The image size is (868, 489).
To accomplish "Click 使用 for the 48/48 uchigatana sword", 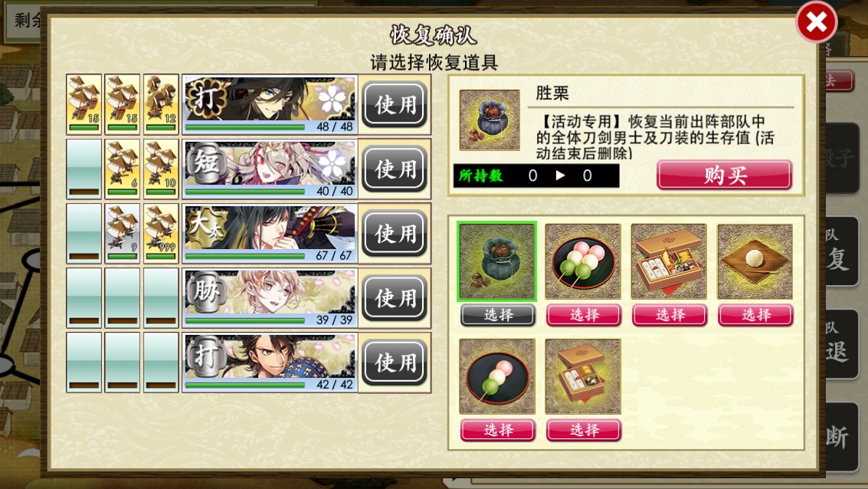I will 395,104.
